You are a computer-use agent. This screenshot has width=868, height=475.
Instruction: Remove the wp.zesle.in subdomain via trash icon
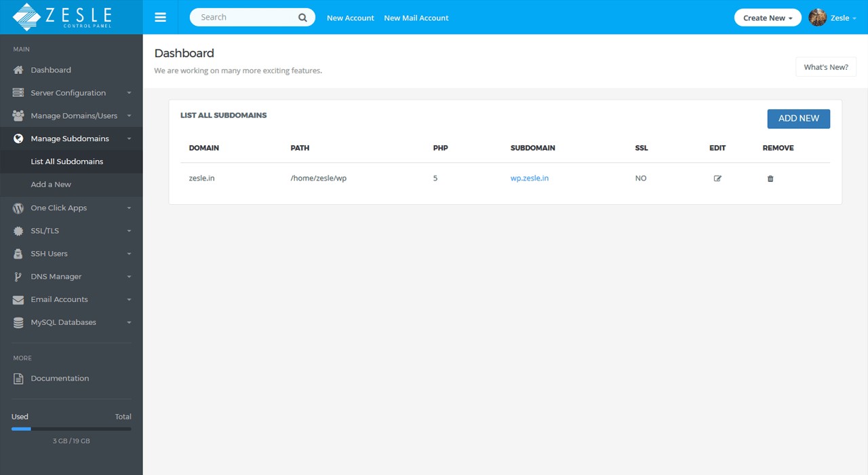[x=770, y=178]
